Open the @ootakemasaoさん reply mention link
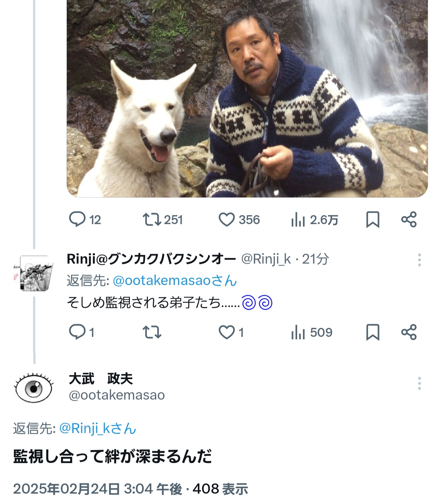Screen dimensions: 441x504 (175, 280)
